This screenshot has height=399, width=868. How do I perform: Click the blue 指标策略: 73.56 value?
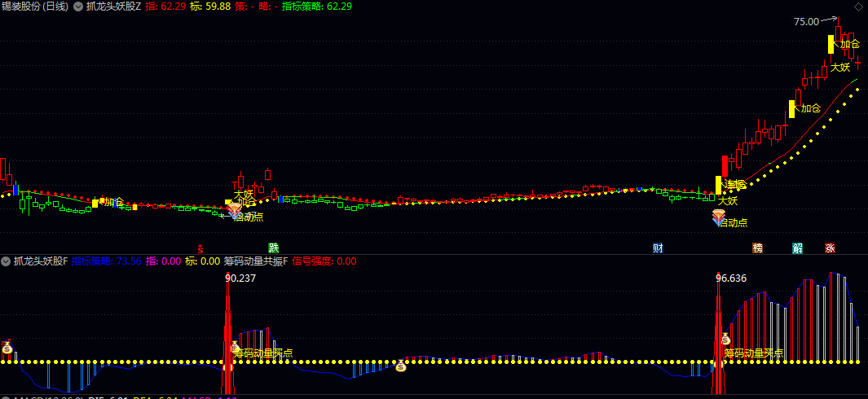point(107,261)
